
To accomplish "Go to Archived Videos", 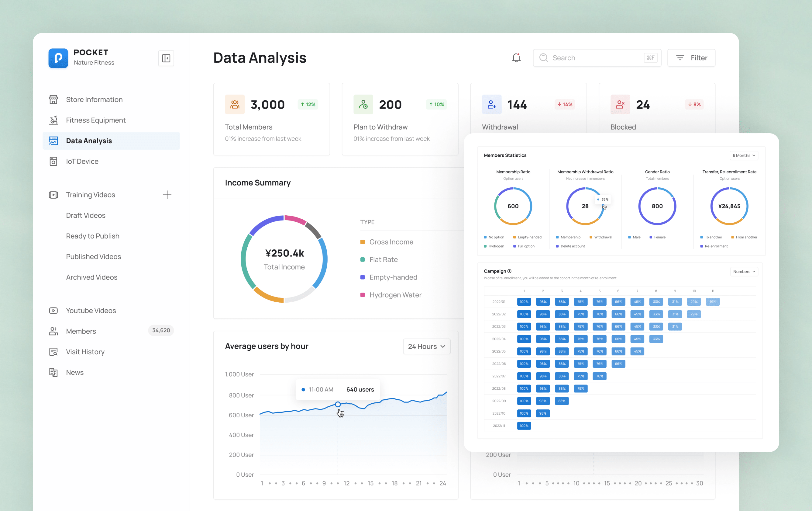I will pyautogui.click(x=92, y=277).
